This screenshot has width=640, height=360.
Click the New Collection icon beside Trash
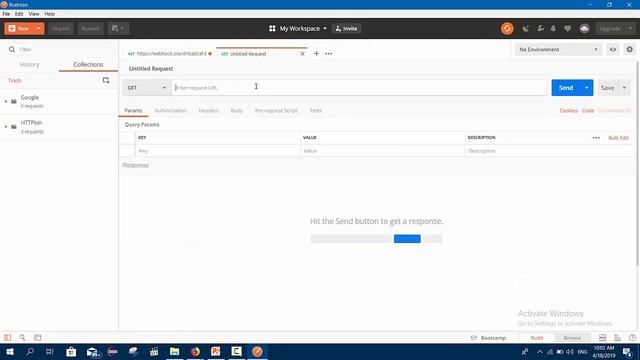[x=106, y=80]
